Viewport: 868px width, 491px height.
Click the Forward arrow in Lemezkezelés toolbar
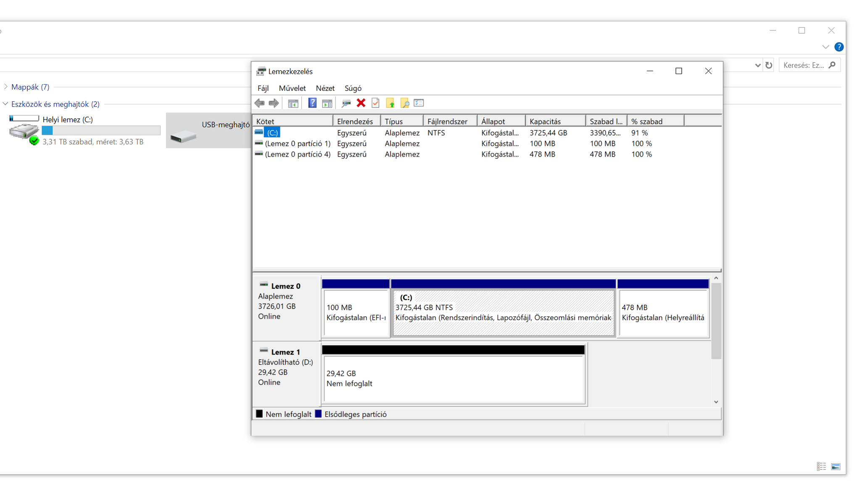[274, 103]
